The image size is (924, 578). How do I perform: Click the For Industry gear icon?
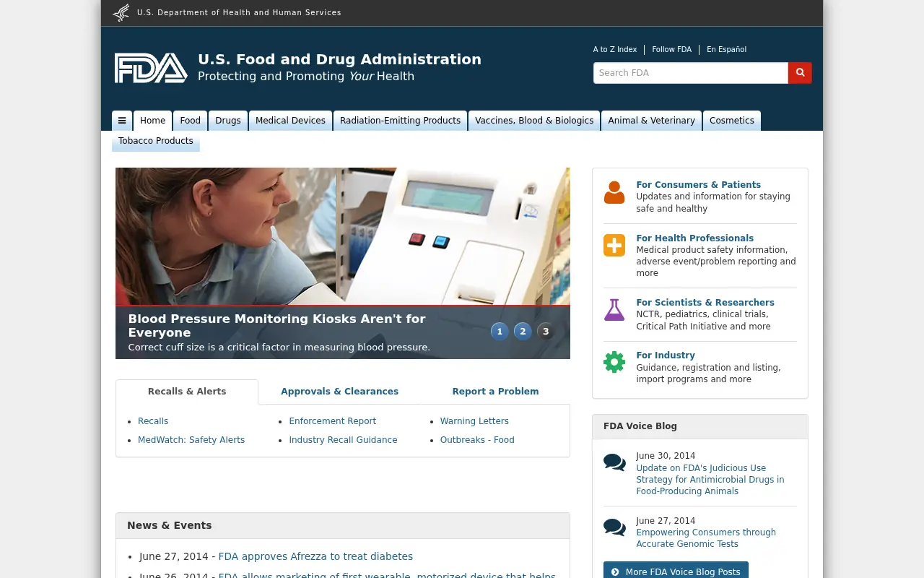(614, 362)
